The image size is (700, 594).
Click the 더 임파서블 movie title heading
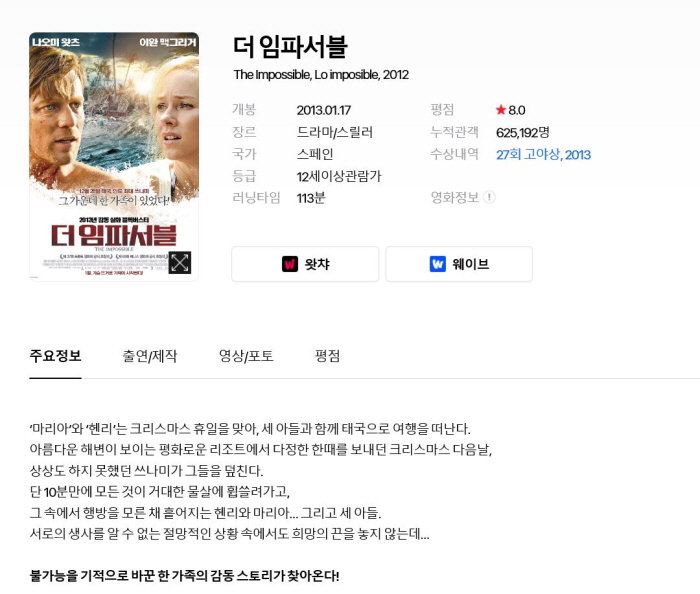(290, 46)
